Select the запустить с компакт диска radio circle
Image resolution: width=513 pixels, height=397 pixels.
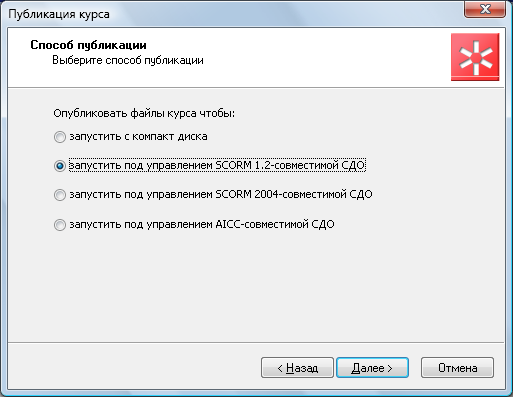(60, 137)
